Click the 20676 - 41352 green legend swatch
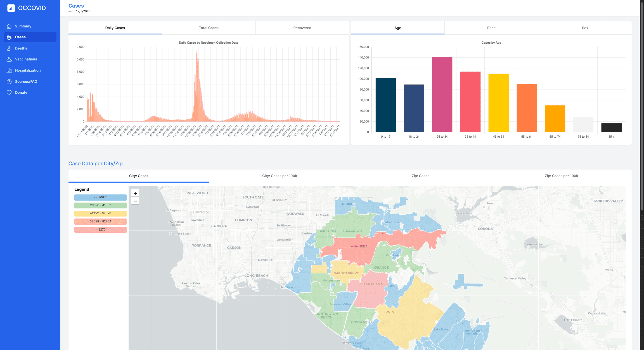This screenshot has height=350, width=644. point(100,205)
